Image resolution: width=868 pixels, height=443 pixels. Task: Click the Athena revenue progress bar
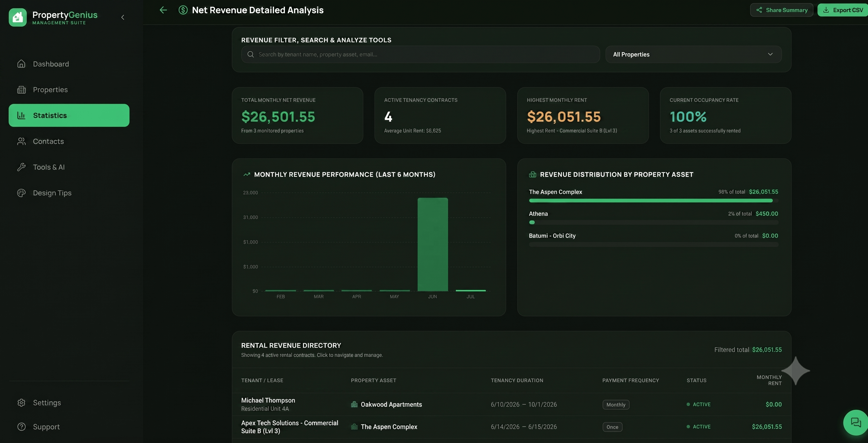[654, 222]
